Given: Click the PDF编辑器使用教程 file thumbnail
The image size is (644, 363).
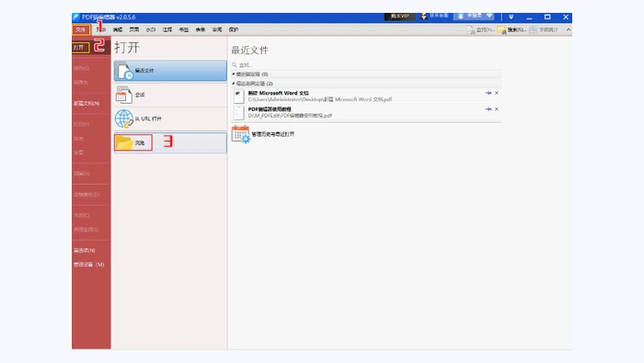Looking at the screenshot, I should coord(238,113).
